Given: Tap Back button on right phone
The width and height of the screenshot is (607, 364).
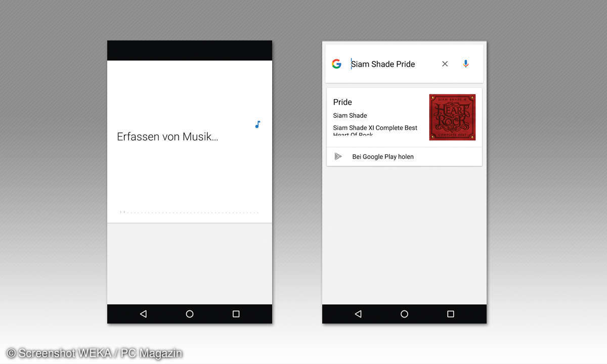Looking at the screenshot, I should tap(358, 314).
